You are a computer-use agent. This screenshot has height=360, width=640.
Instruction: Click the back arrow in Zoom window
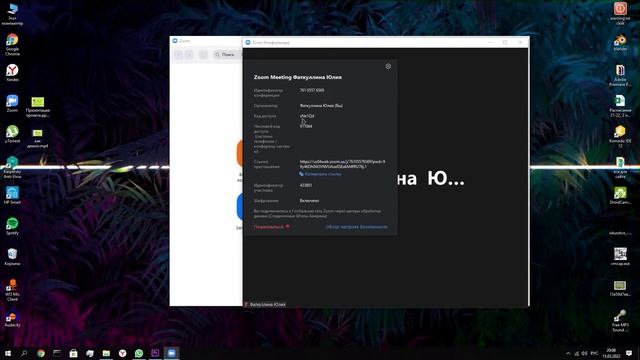point(179,54)
